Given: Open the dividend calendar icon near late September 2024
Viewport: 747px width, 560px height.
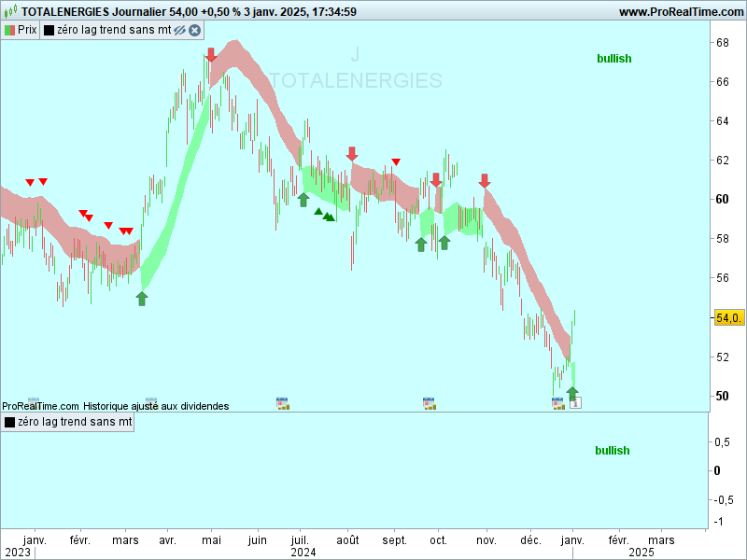Looking at the screenshot, I should coord(429,403).
